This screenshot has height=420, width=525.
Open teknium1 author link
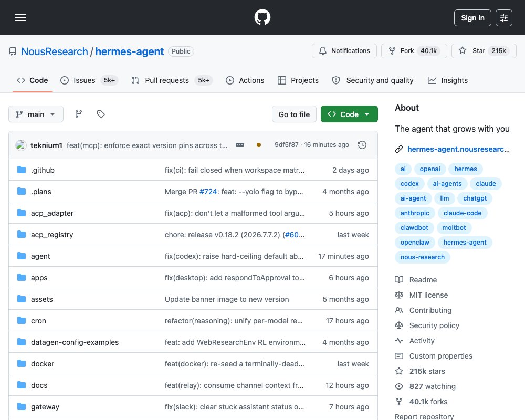coord(46,145)
